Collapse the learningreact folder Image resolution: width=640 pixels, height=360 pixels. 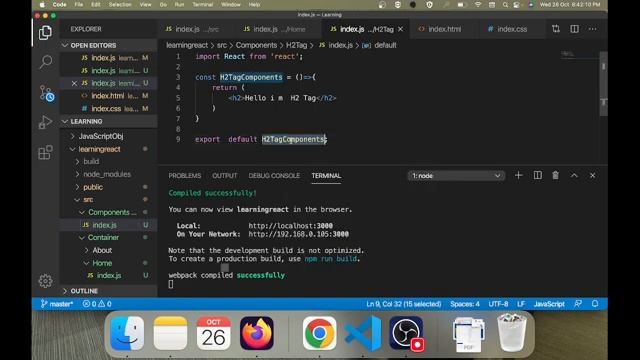99,149
